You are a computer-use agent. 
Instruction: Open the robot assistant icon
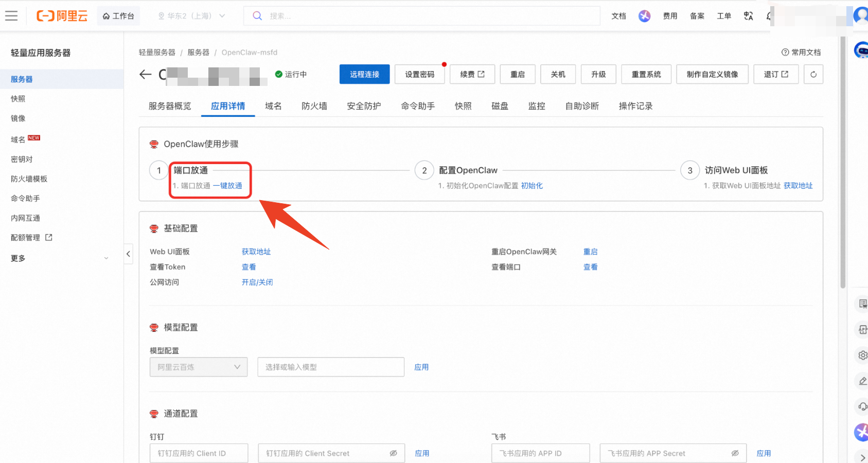click(x=861, y=50)
